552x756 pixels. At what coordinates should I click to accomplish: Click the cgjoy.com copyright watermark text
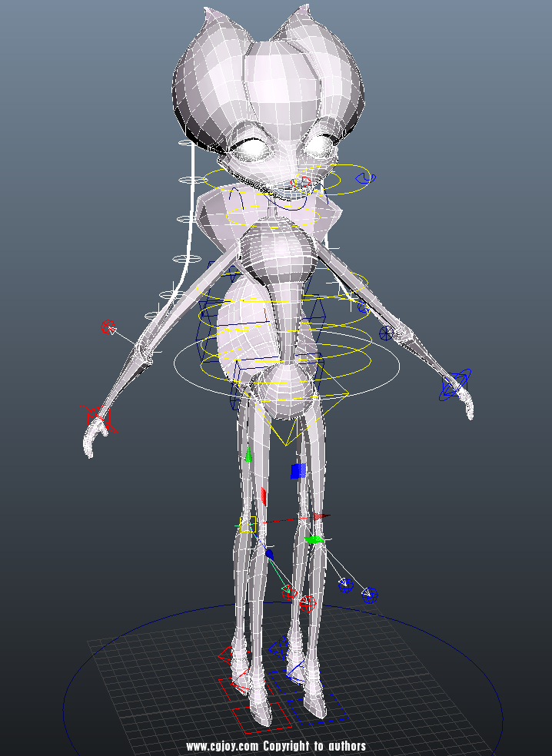tap(276, 746)
